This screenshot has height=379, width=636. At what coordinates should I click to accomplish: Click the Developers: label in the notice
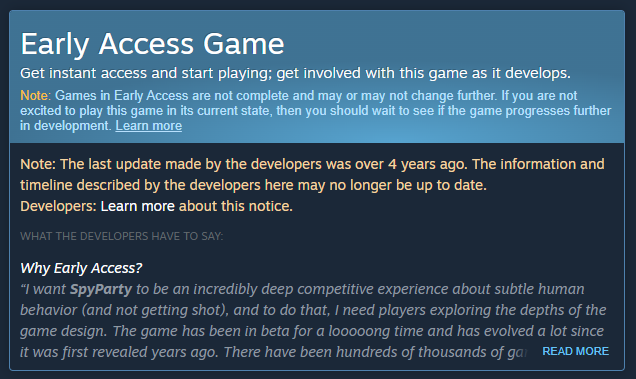click(58, 206)
